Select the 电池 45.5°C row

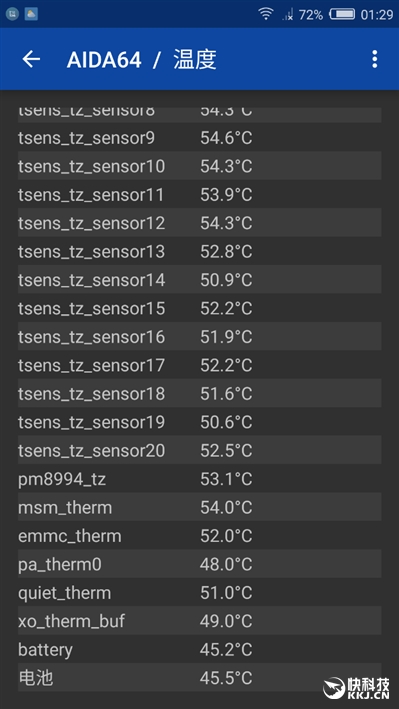[200, 677]
